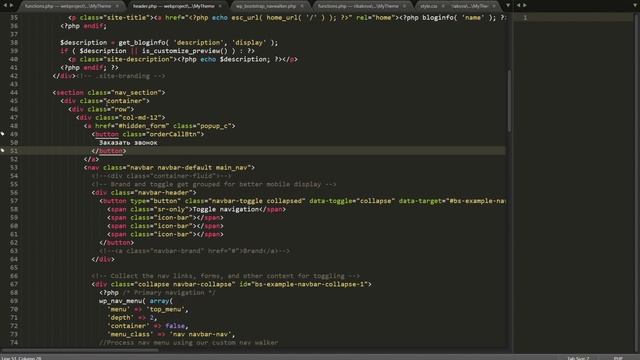Click 'site-title' class on line 35
Image resolution: width=640 pixels, height=360 pixels.
[127, 18]
